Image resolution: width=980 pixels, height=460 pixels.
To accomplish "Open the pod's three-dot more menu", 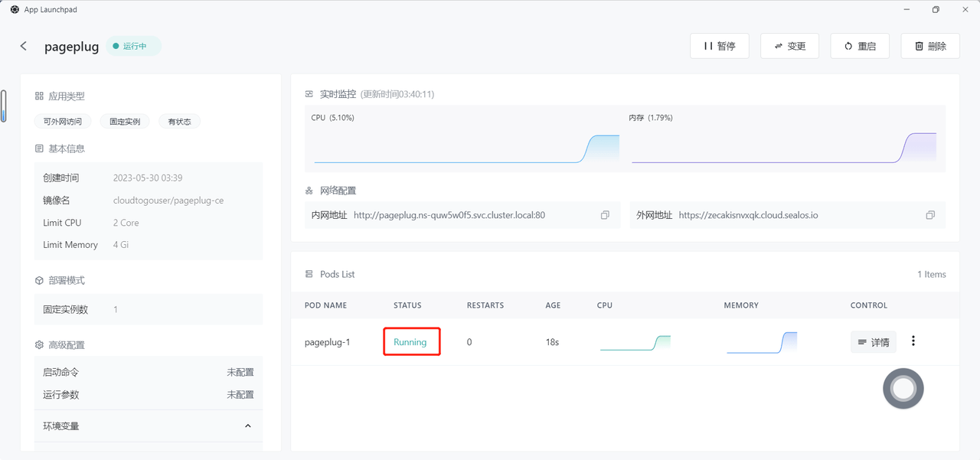I will (913, 341).
